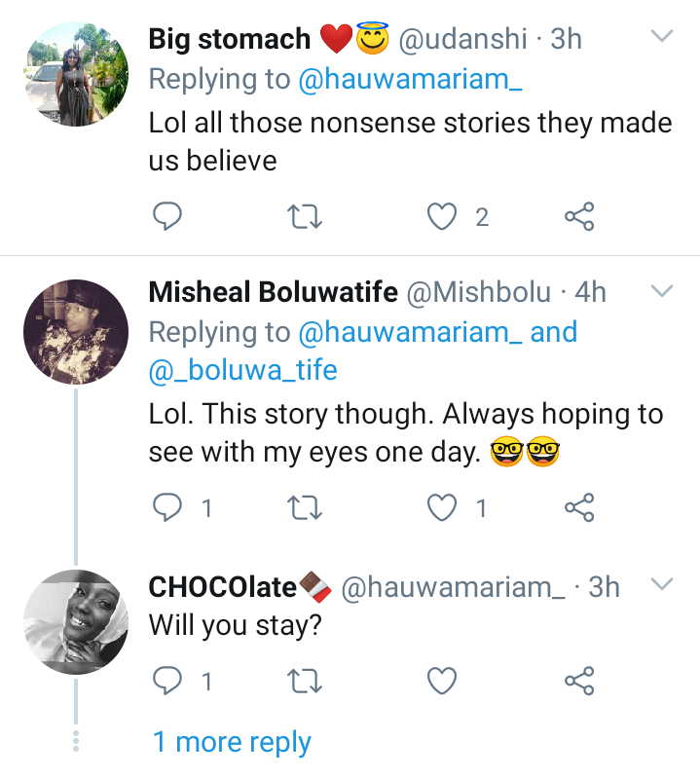Screen dimensions: 700x778
Task: Open @_boluwa_tife profile link
Action: [x=242, y=372]
